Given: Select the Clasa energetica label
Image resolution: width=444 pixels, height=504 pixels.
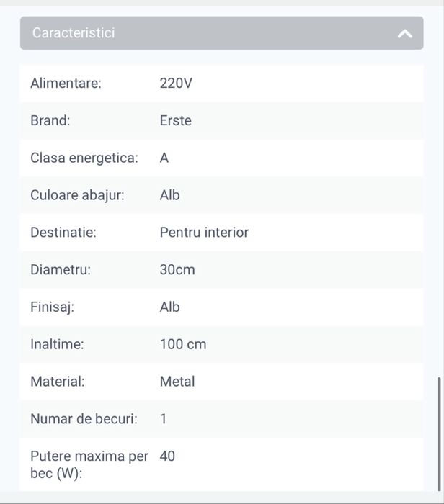Looking at the screenshot, I should (x=84, y=158).
